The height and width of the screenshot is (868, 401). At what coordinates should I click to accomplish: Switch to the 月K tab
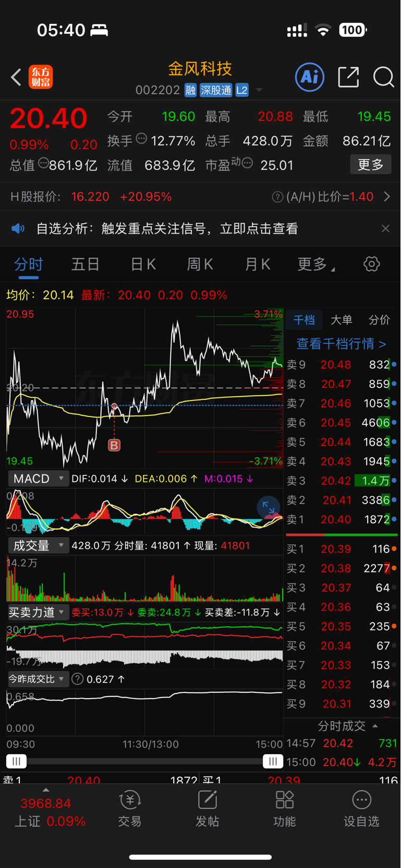[258, 264]
